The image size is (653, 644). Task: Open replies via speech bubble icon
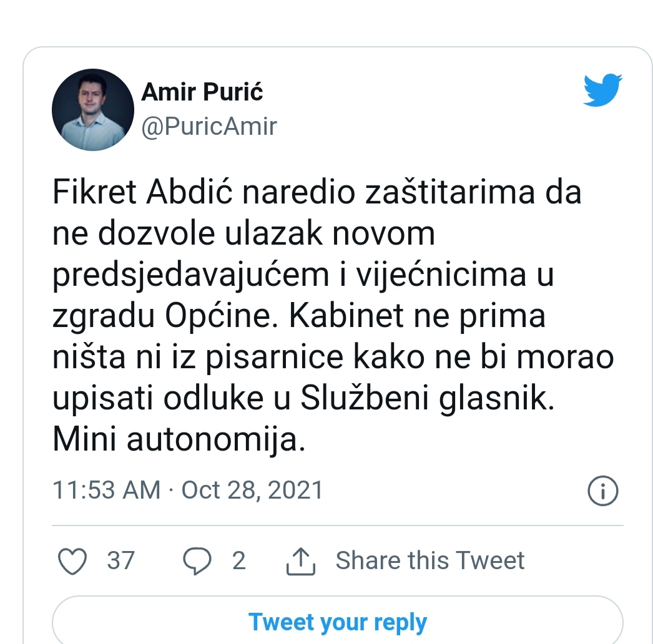click(x=197, y=561)
